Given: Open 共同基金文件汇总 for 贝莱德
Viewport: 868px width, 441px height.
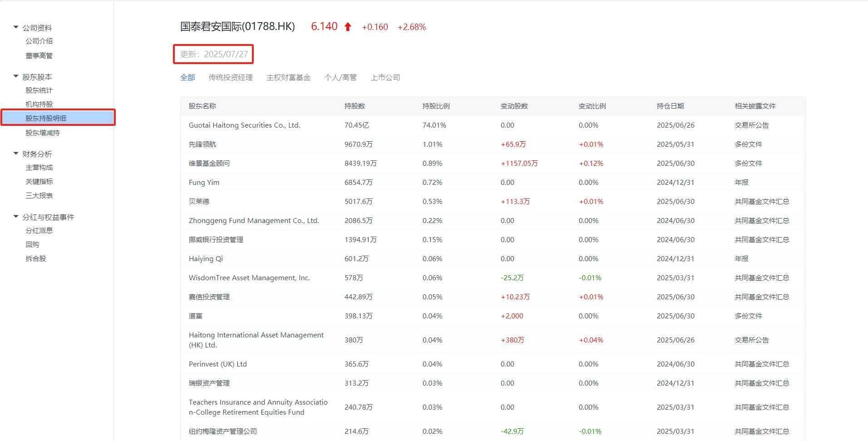Looking at the screenshot, I should click(762, 201).
